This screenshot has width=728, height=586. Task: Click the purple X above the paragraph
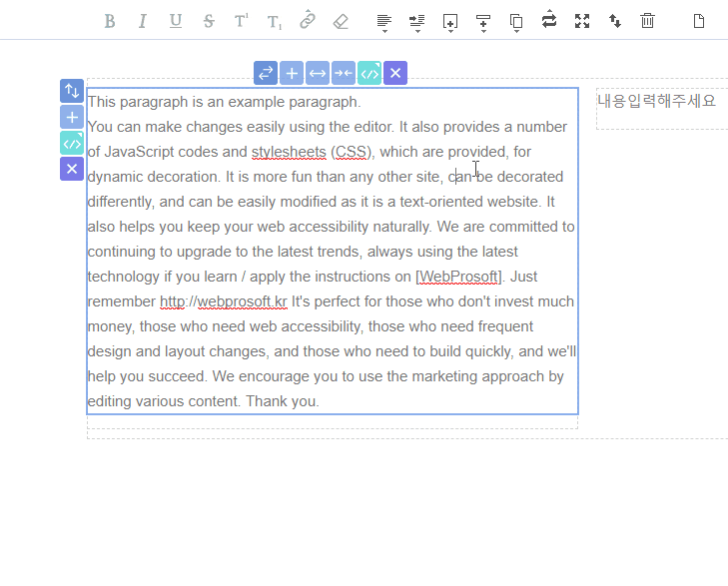point(395,73)
